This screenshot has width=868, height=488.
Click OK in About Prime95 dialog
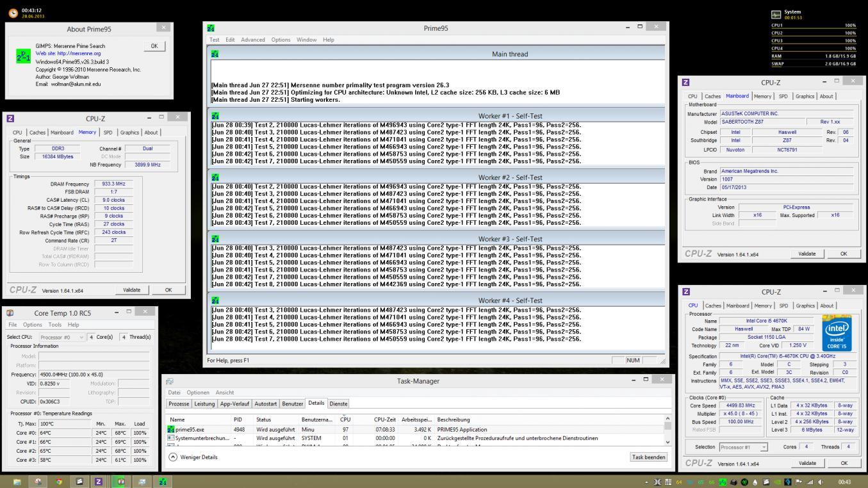(x=154, y=46)
